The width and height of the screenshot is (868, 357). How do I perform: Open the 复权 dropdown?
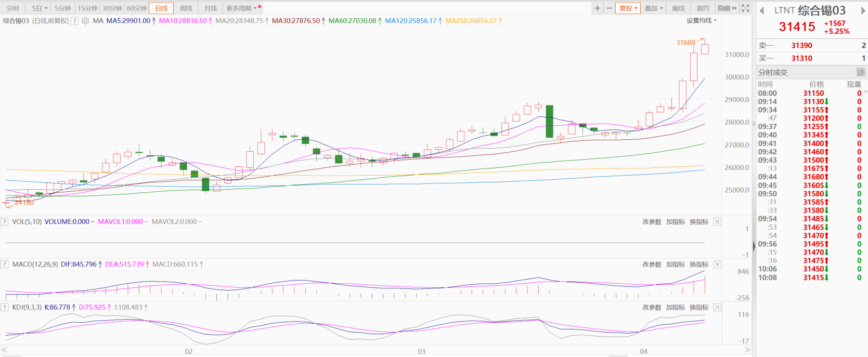(628, 8)
